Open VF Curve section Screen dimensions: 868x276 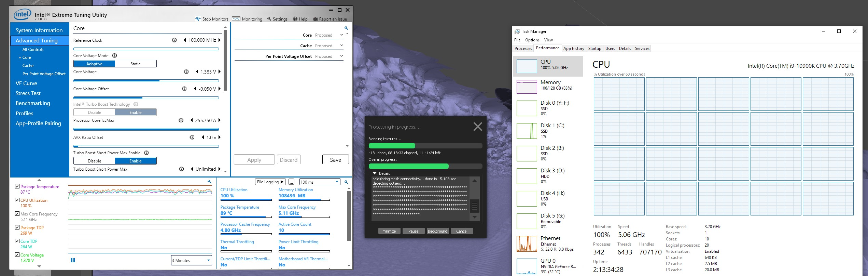(26, 83)
